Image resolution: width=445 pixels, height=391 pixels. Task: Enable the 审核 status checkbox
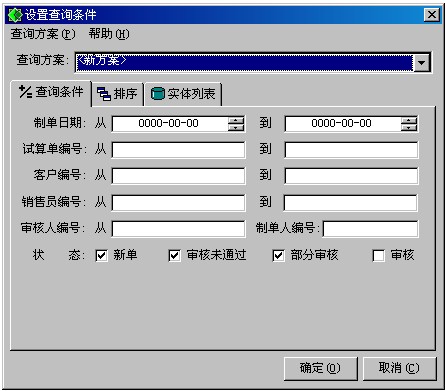pyautogui.click(x=378, y=256)
